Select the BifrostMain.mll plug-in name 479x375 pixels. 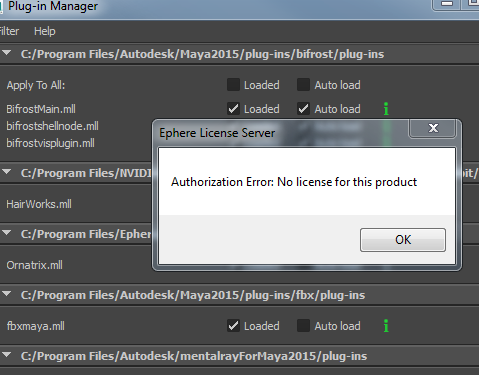(41, 109)
